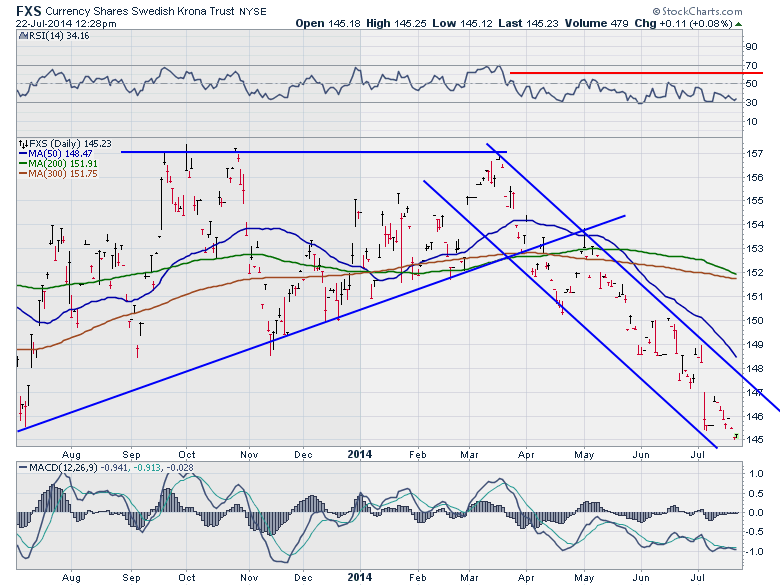Click the FXS ticker symbol title
The width and height of the screenshot is (780, 586).
[29, 11]
